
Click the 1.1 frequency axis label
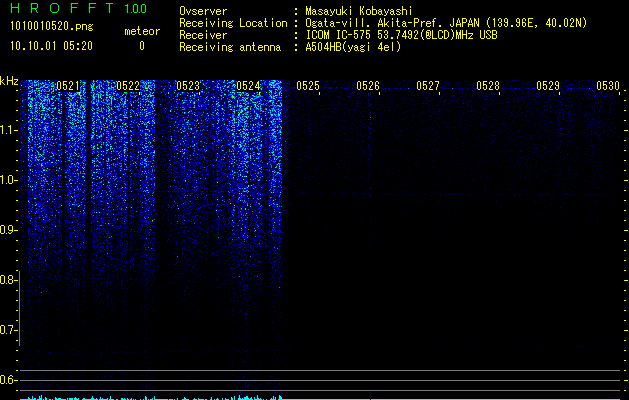[x=8, y=130]
